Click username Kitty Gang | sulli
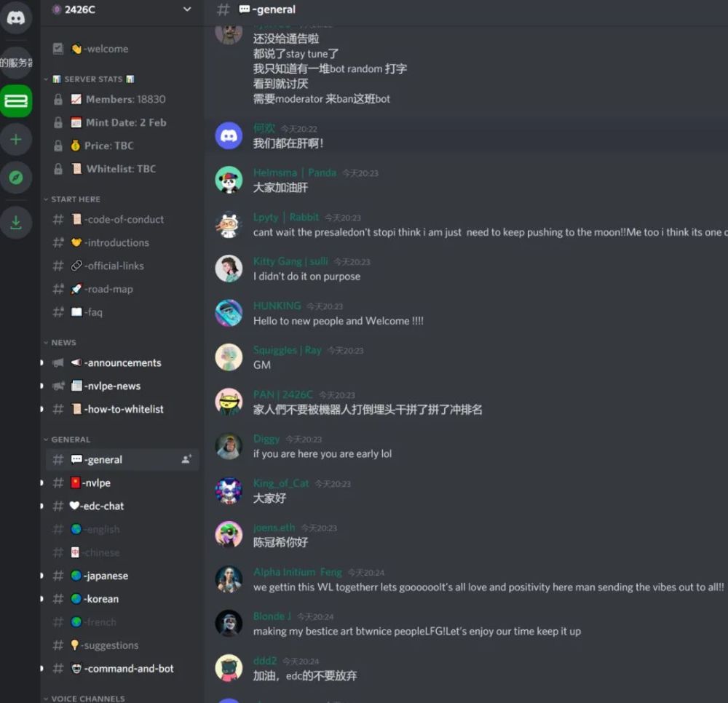Viewport: 728px width, 703px height. (x=290, y=261)
